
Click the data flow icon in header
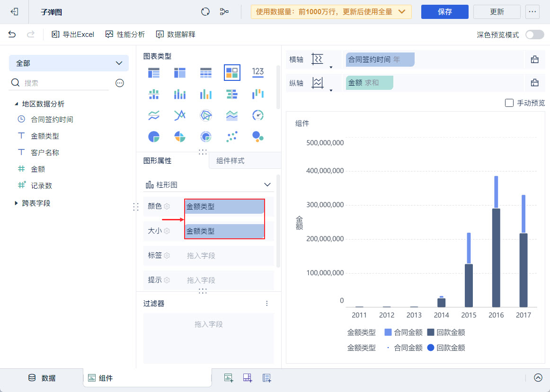click(x=224, y=11)
